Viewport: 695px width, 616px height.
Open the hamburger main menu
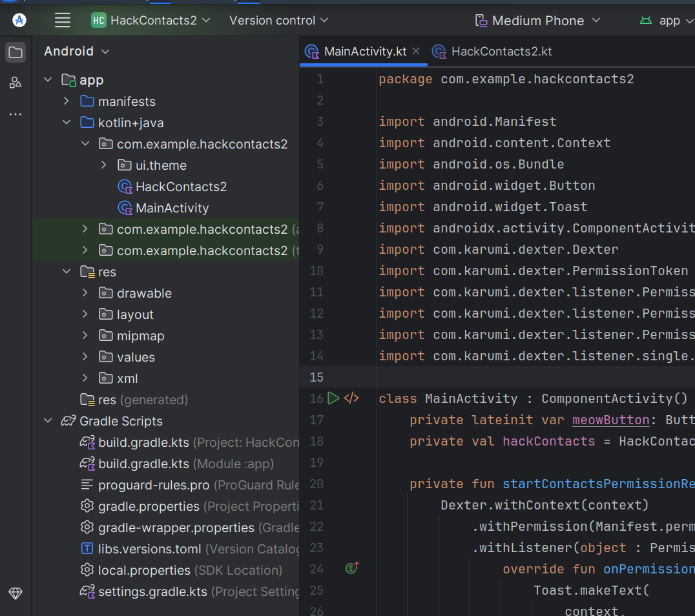63,21
